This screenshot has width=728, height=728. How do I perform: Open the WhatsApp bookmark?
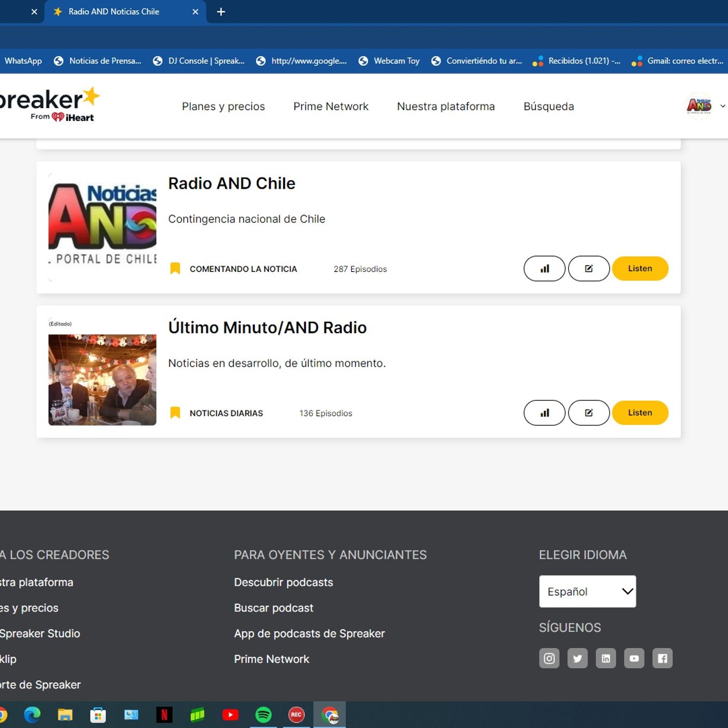click(22, 61)
